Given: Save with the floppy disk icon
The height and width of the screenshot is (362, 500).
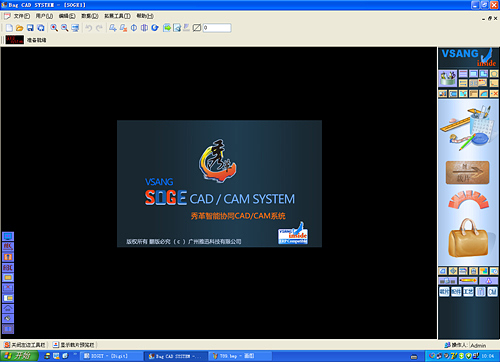Looking at the screenshot, I should 30,28.
